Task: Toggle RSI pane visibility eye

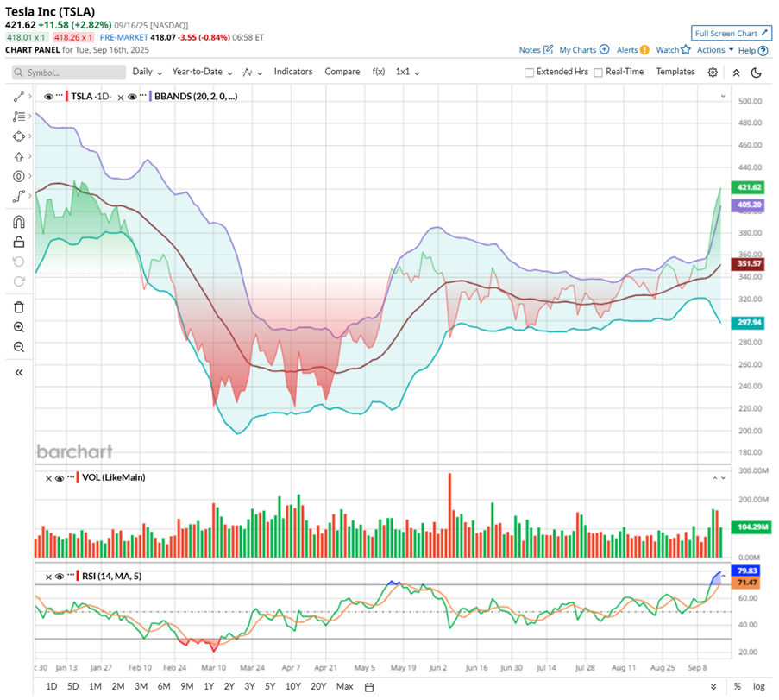Action: tap(60, 577)
